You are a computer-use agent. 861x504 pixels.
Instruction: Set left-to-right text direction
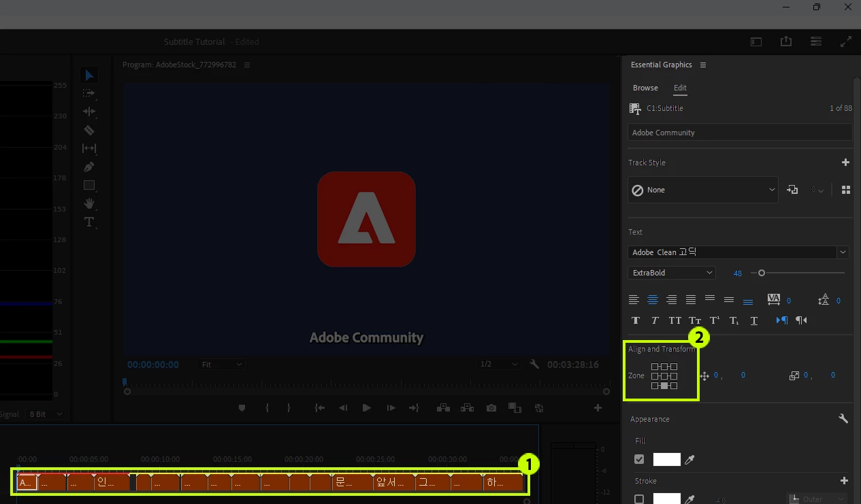point(782,320)
